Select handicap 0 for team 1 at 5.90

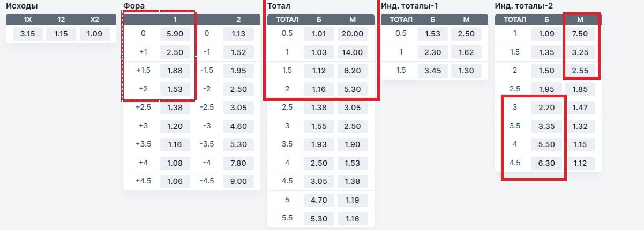175,34
